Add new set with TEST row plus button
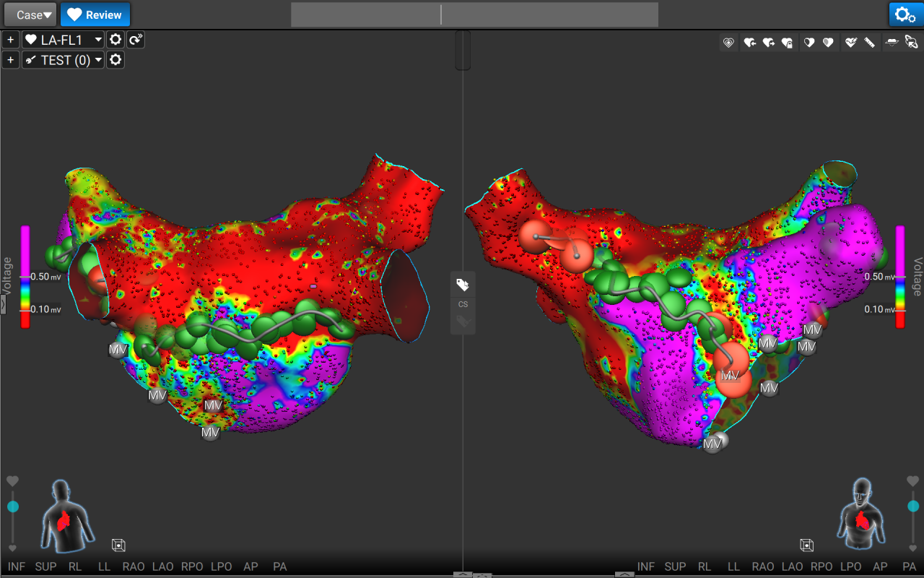The image size is (924, 578). pos(10,60)
